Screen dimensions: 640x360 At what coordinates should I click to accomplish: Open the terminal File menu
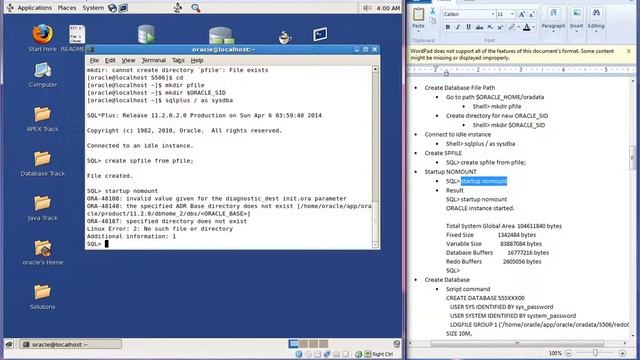click(x=94, y=60)
